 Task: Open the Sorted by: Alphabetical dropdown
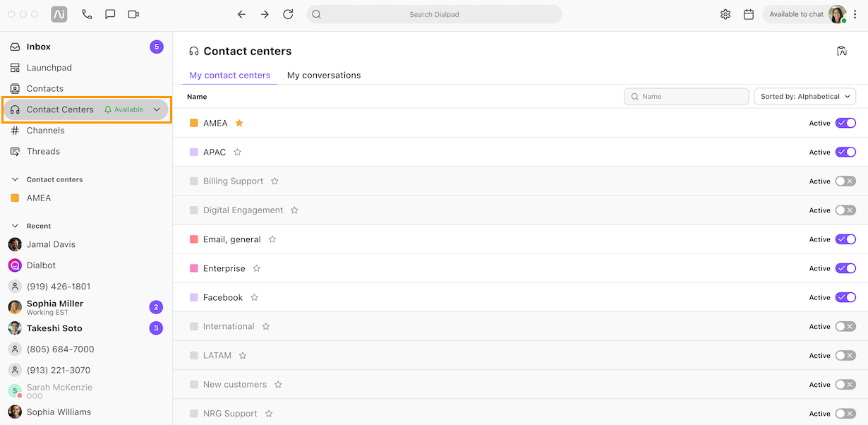pos(804,97)
